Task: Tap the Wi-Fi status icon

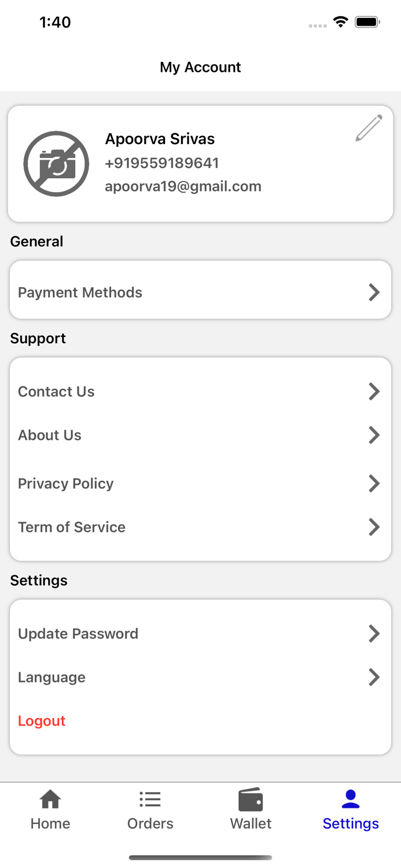Action: 340,22
